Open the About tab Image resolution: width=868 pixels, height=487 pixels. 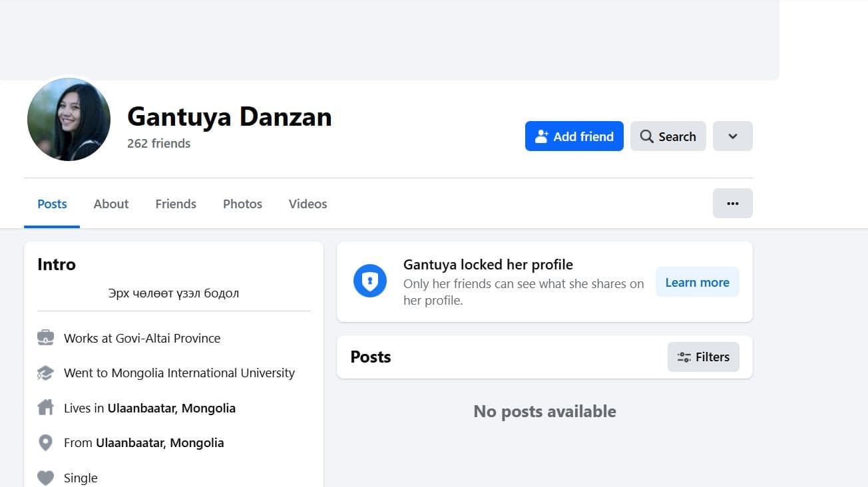(x=111, y=204)
